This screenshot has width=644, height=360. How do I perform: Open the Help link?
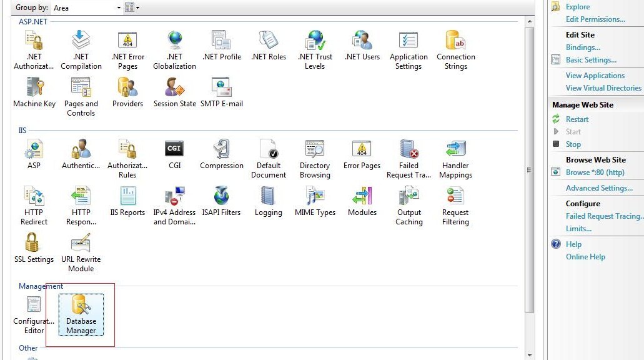coord(573,244)
